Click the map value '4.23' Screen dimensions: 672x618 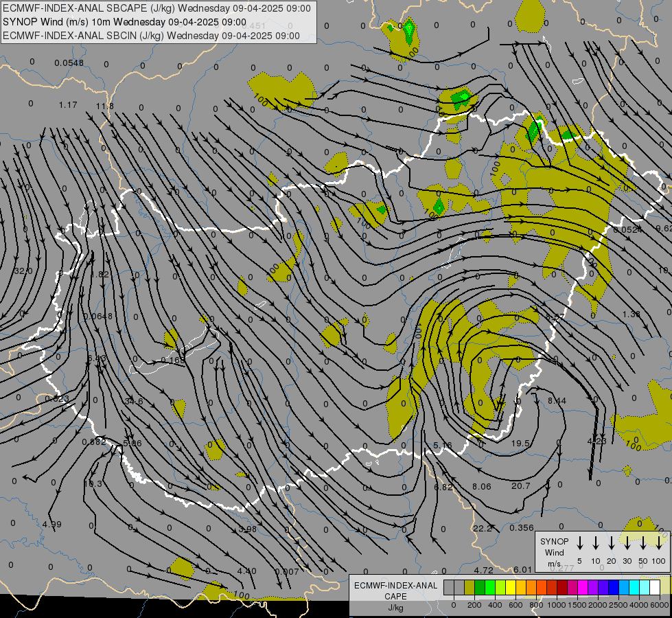[x=596, y=440]
